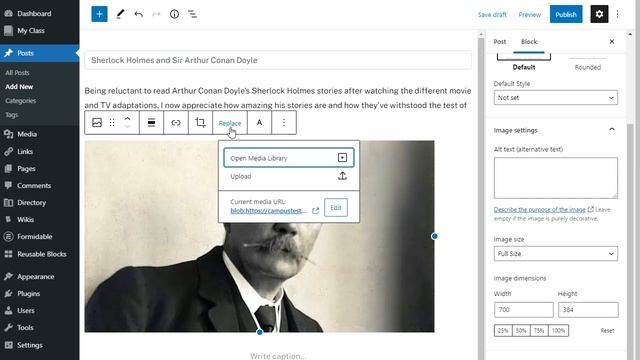Viewport: 640px width, 360px height.
Task: Click the blue Add block plus button
Action: [99, 14]
